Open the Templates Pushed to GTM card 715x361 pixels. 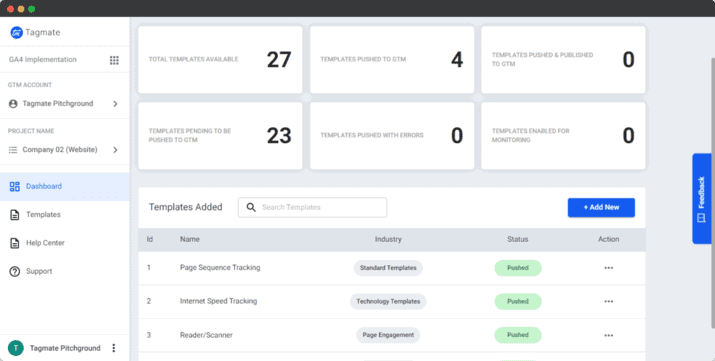click(x=392, y=60)
